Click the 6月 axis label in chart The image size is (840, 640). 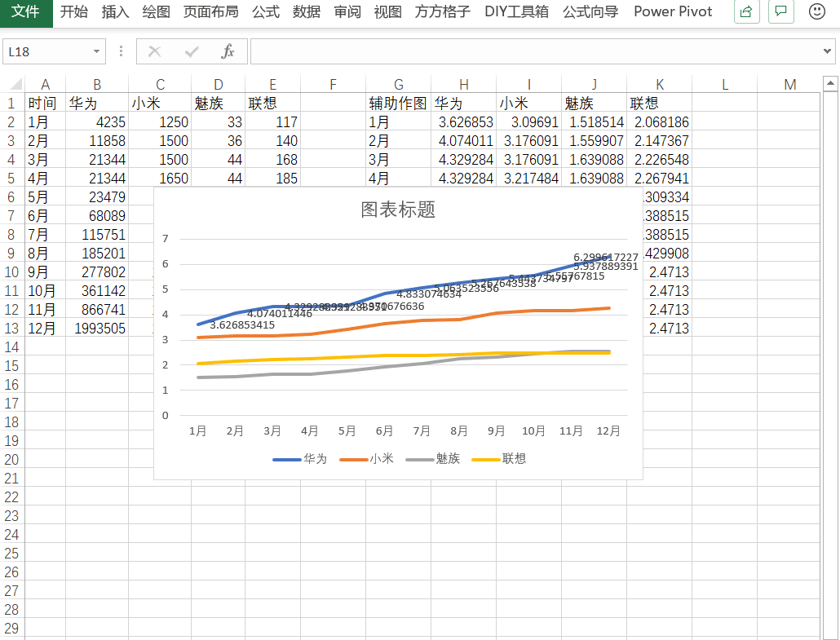tap(384, 430)
